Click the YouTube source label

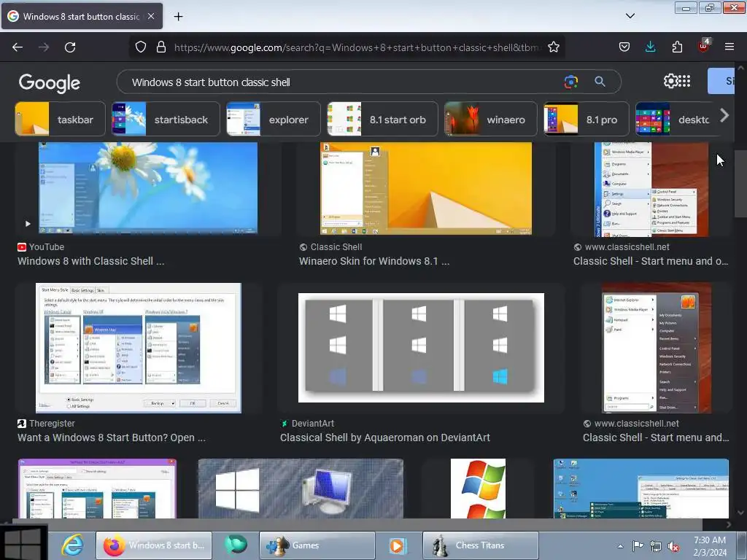pos(47,246)
